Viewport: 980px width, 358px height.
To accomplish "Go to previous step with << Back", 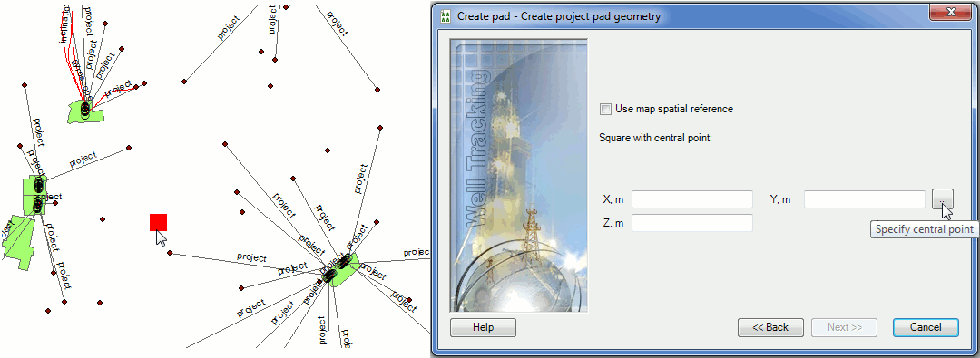I will click(x=770, y=327).
